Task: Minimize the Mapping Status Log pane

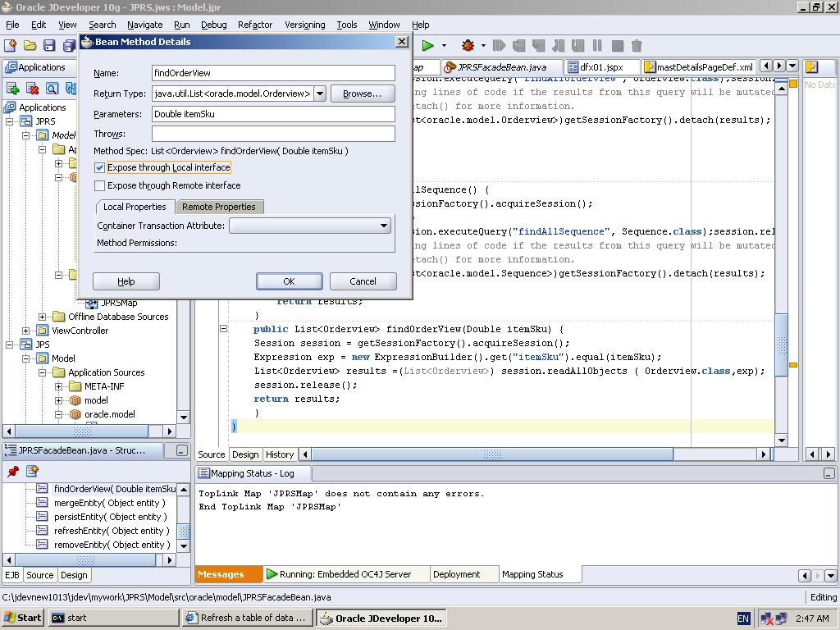Action: point(829,473)
